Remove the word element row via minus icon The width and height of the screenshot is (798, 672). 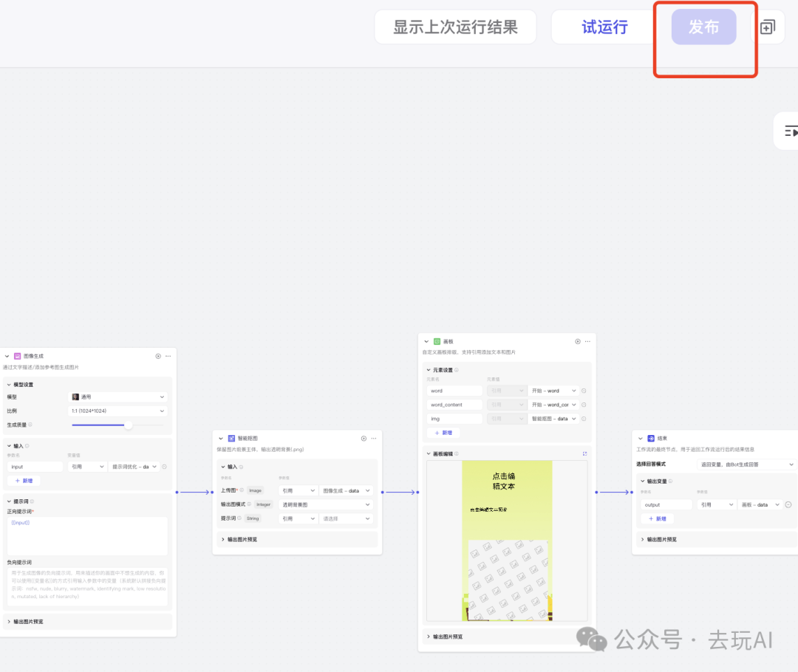point(584,391)
